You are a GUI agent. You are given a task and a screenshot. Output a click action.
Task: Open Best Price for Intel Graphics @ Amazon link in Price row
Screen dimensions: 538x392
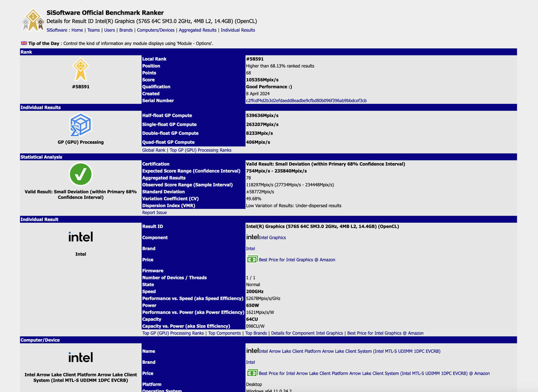pos(297,260)
